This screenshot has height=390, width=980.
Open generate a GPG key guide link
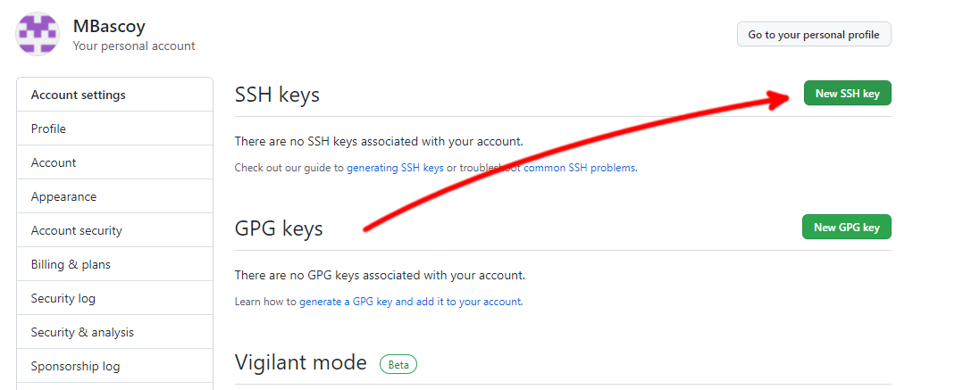coord(410,302)
